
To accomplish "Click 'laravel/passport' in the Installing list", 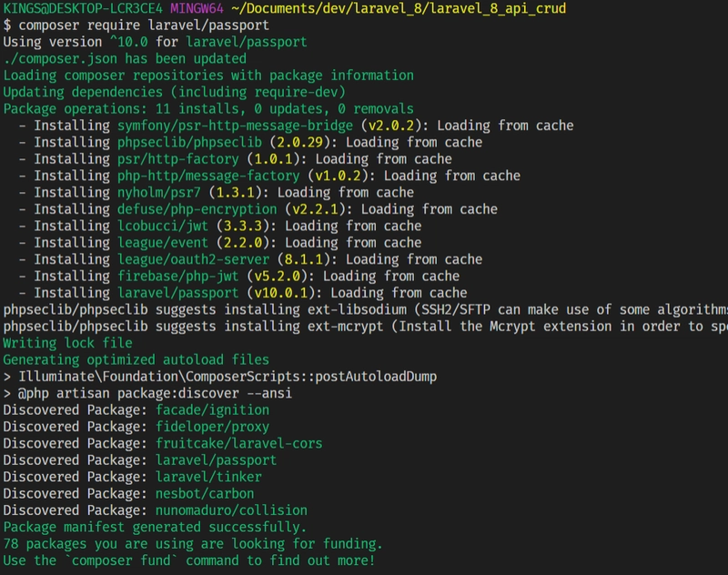I will [178, 292].
